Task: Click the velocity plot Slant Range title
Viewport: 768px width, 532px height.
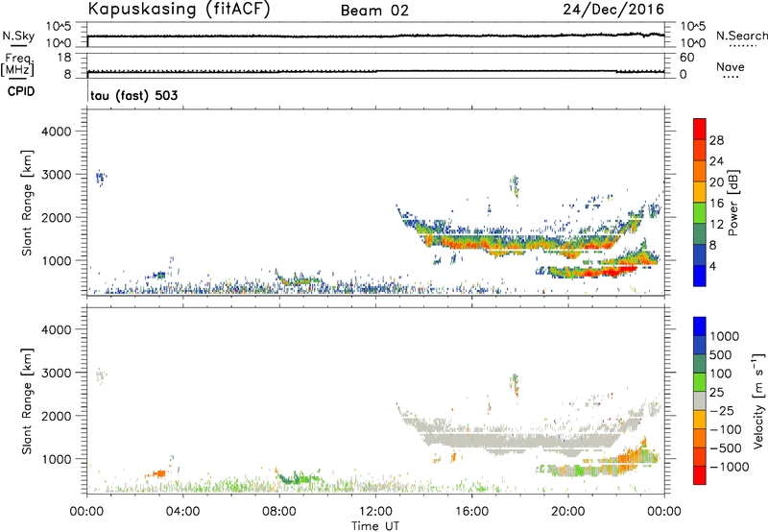Action: pos(27,401)
